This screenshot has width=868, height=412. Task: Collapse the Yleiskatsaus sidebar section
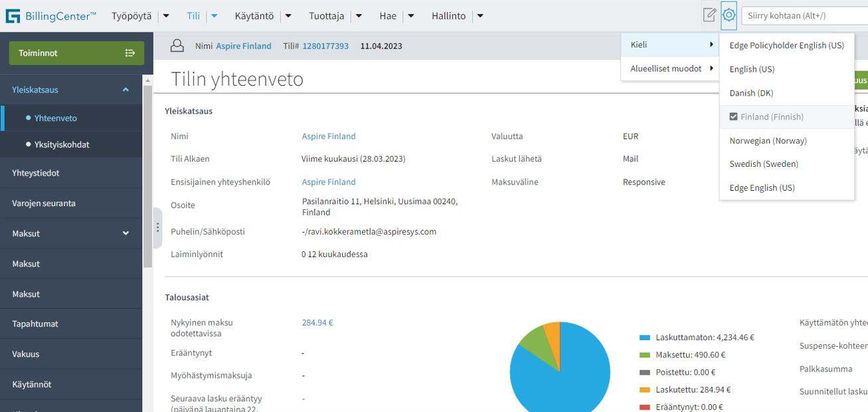126,90
